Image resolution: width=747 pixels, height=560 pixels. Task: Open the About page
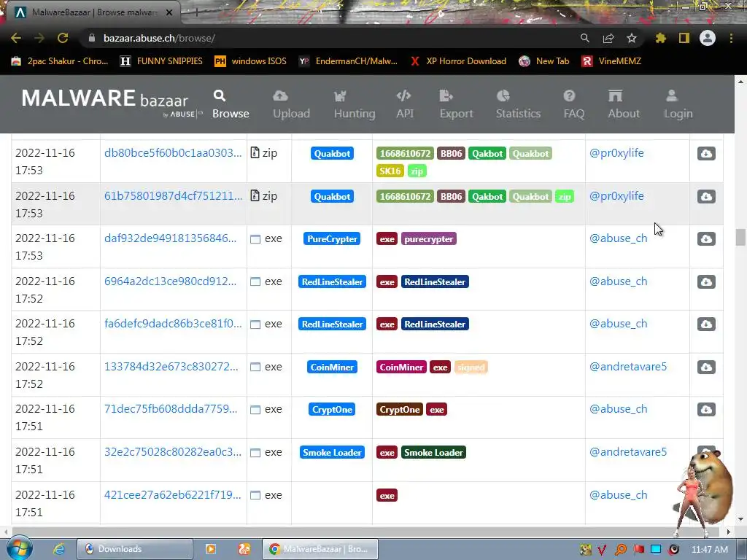[x=624, y=104]
